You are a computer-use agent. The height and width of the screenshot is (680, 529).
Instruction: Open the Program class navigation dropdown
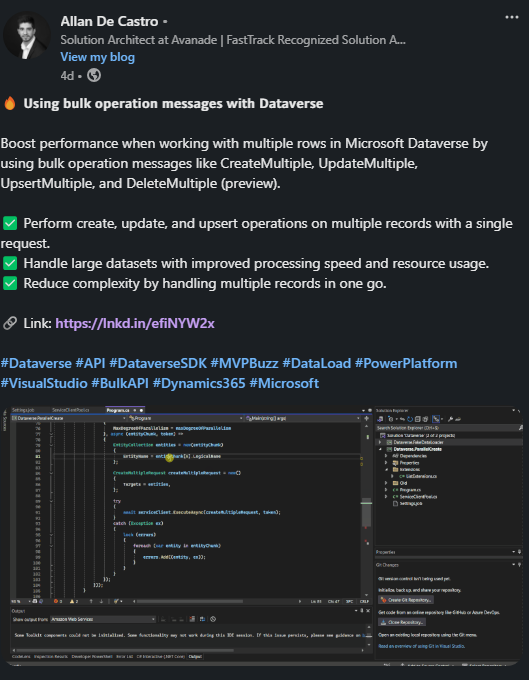184,418
